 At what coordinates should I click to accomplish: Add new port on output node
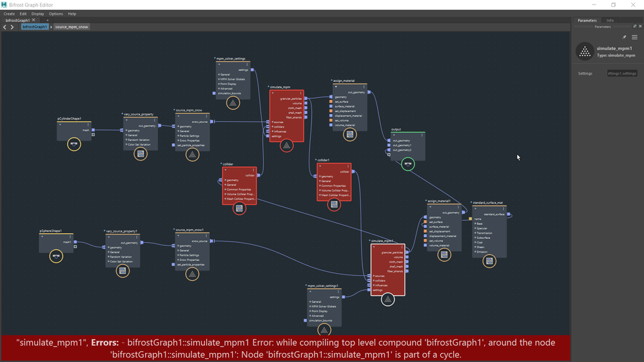coord(389,155)
